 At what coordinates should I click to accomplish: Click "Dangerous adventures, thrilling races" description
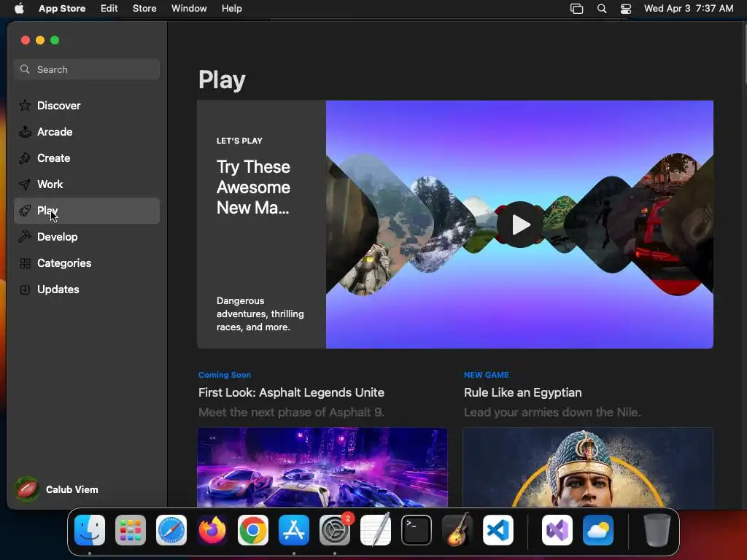pyautogui.click(x=260, y=314)
